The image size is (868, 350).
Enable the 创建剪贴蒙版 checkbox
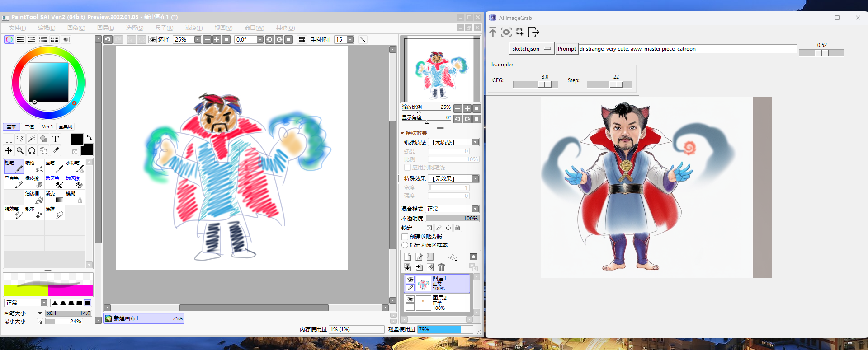pos(405,237)
